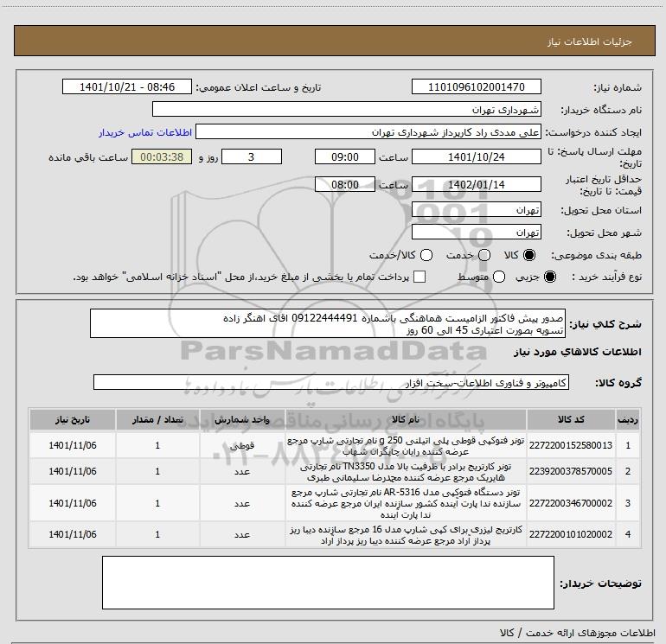Screen dimensions: 666x644
Task: Click the واحد شمارش column header
Action: point(242,419)
